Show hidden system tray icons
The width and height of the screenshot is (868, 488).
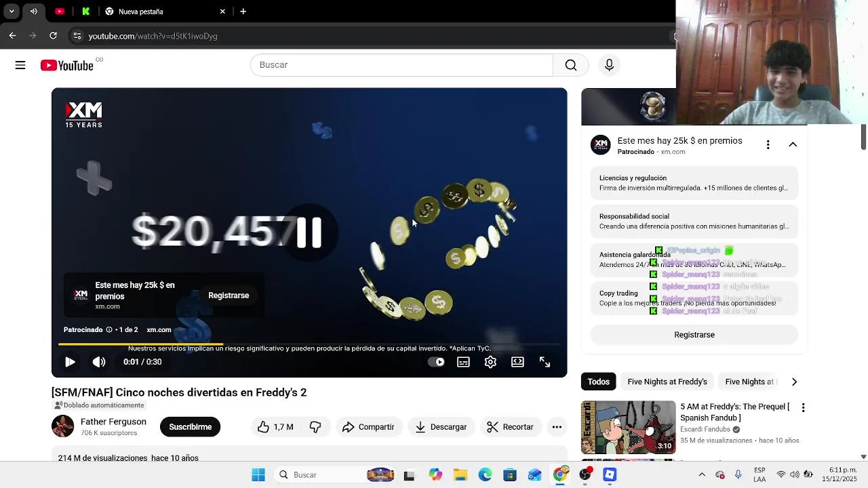coord(702,475)
